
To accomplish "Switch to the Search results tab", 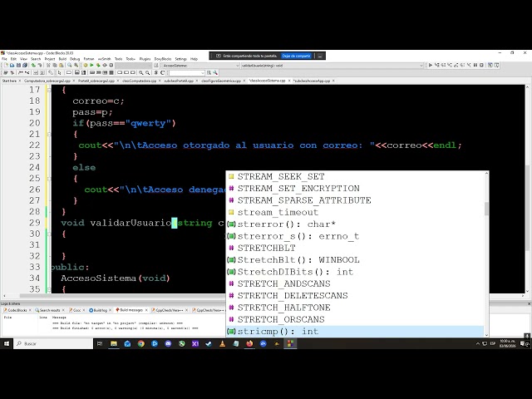I will pos(50,310).
